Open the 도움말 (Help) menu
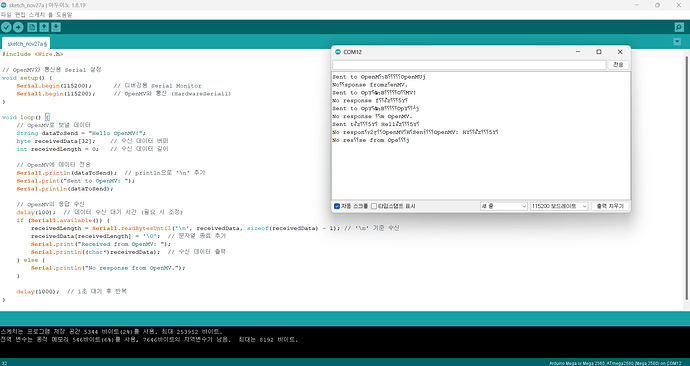The image size is (690, 366). (64, 15)
